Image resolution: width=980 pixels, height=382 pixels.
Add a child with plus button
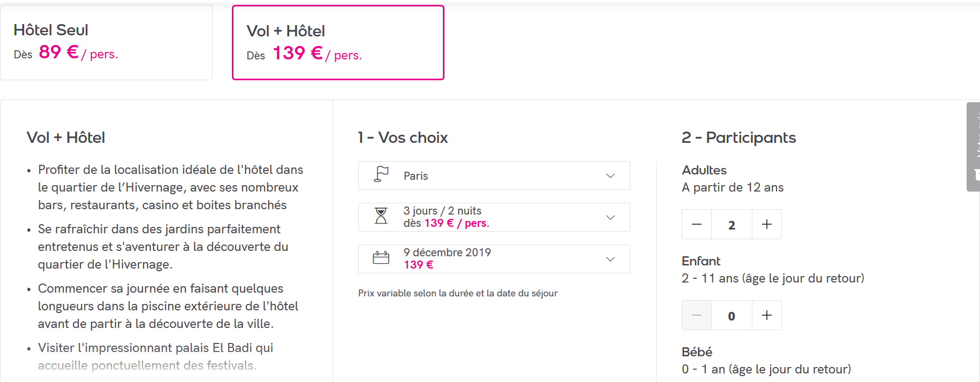(766, 315)
